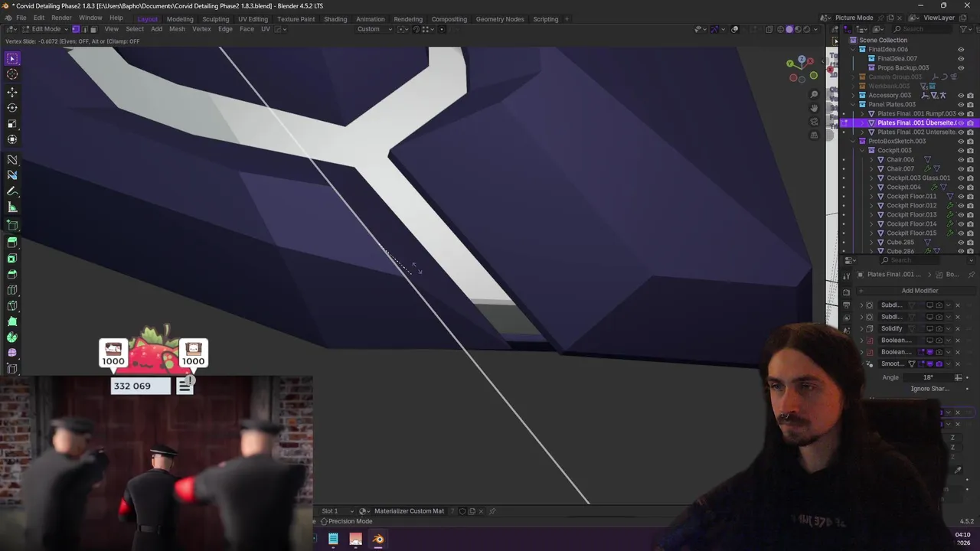Select the Transform tool
Image resolution: width=980 pixels, height=551 pixels.
pos(12,139)
